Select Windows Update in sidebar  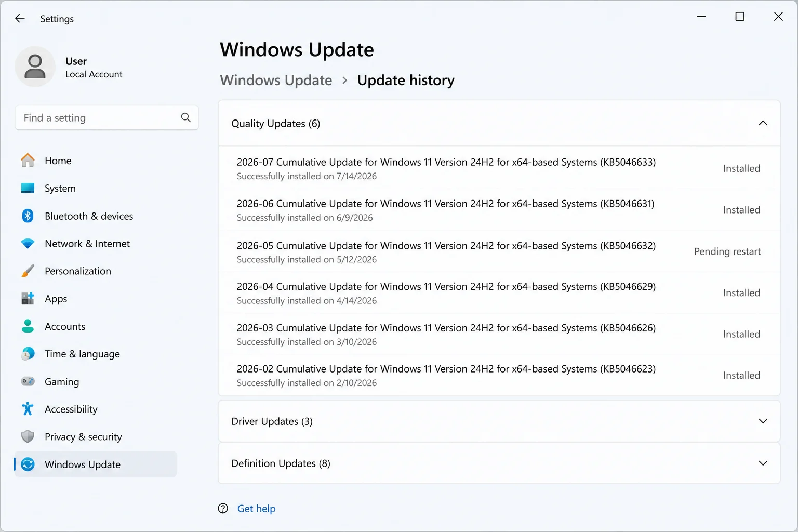pyautogui.click(x=96, y=464)
